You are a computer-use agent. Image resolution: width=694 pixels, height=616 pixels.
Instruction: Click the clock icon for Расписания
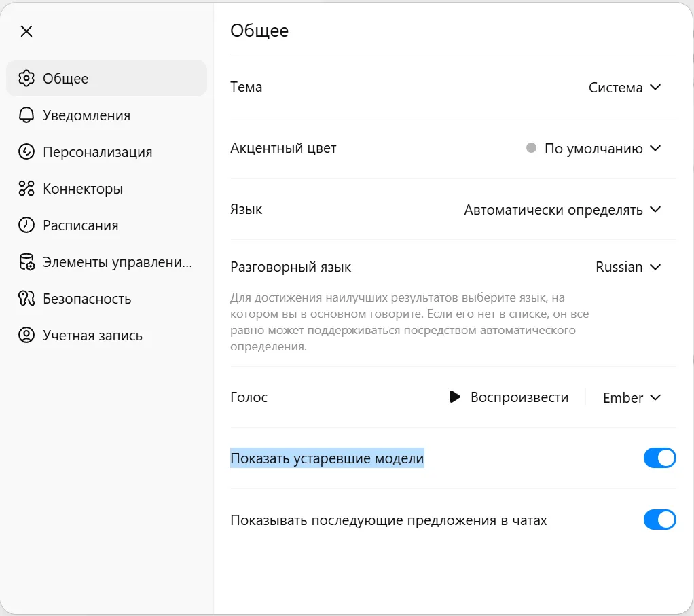coord(26,225)
